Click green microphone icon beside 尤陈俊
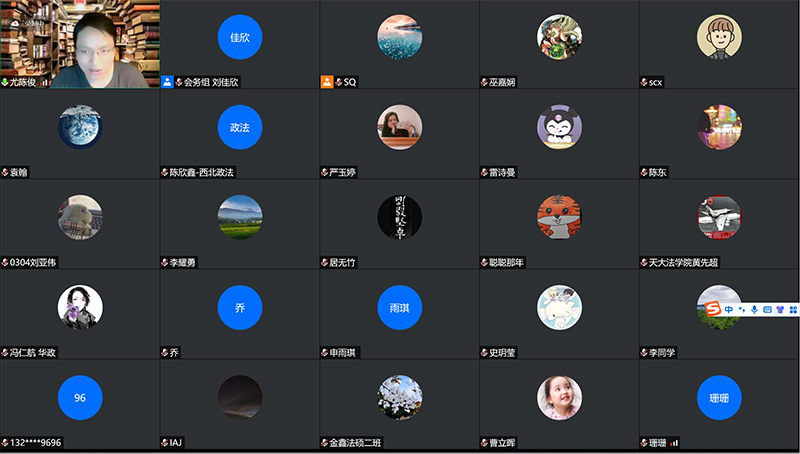800x454 pixels. 5,82
